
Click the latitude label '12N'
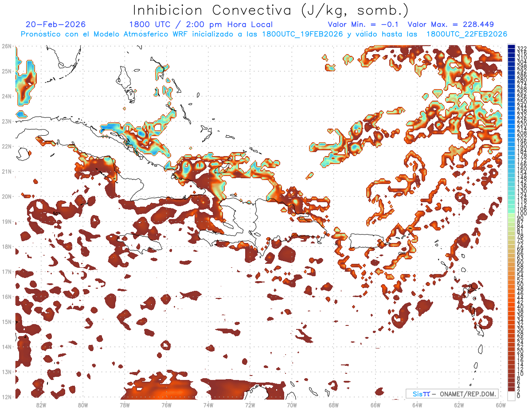tap(7, 397)
